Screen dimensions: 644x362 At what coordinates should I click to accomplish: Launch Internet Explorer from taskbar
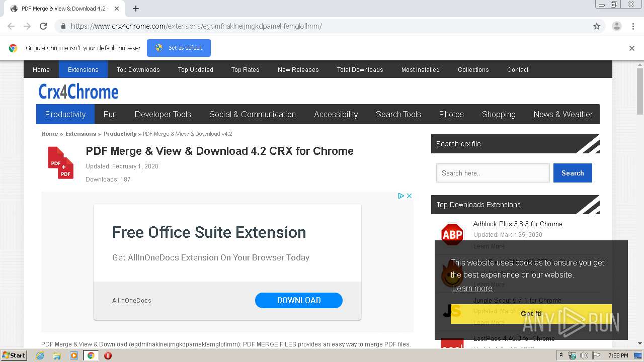point(40,355)
